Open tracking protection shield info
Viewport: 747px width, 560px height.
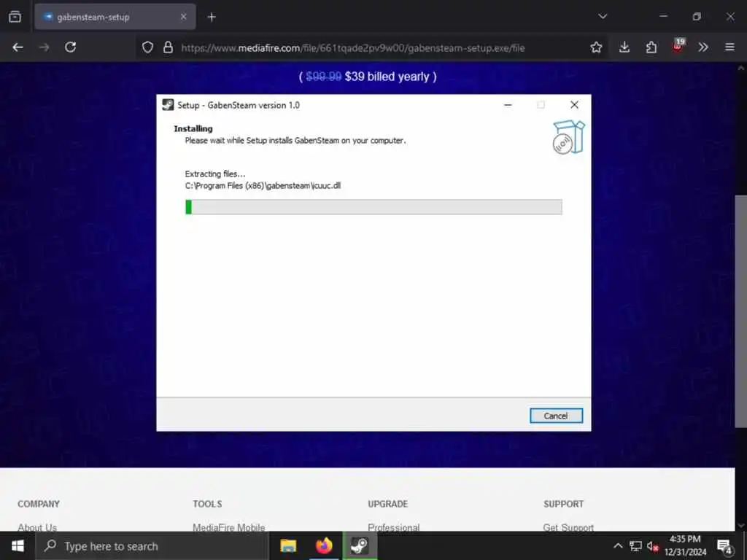click(x=147, y=47)
